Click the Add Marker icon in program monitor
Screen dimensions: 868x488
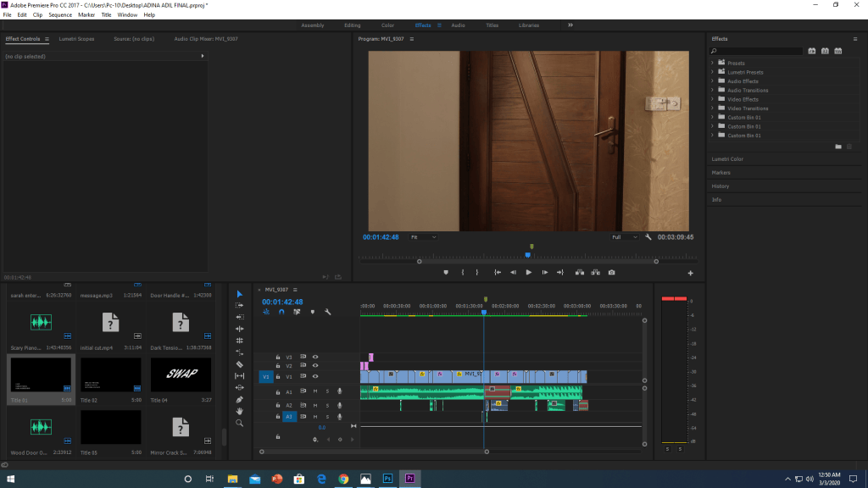point(446,272)
